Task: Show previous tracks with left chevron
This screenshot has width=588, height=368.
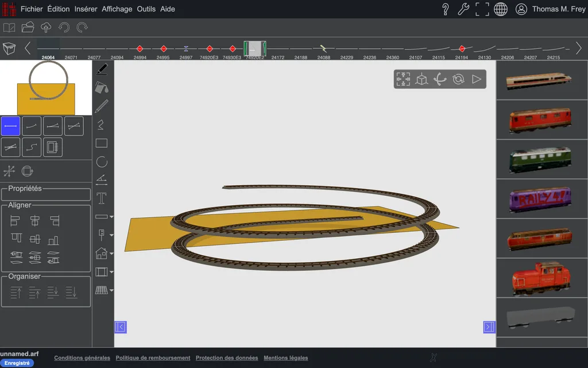Action: (28, 48)
